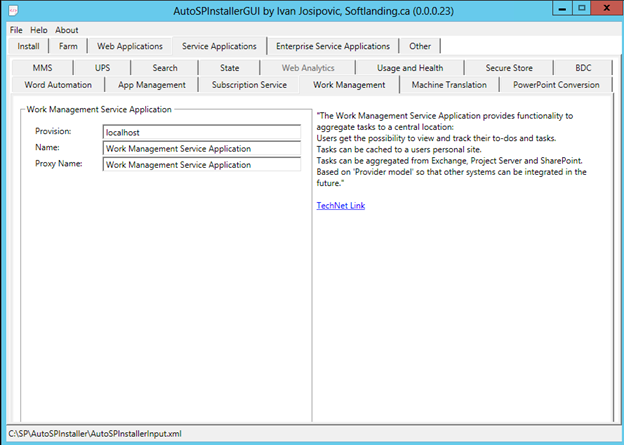The height and width of the screenshot is (445, 624).
Task: Open the PowerPoint Conversion tab
Action: click(x=556, y=85)
